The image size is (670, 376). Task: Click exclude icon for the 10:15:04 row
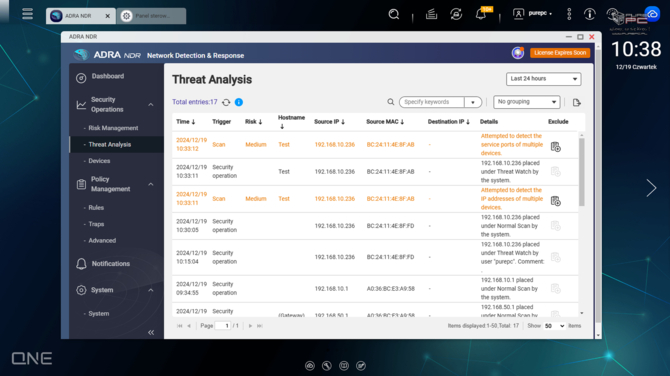(x=555, y=257)
